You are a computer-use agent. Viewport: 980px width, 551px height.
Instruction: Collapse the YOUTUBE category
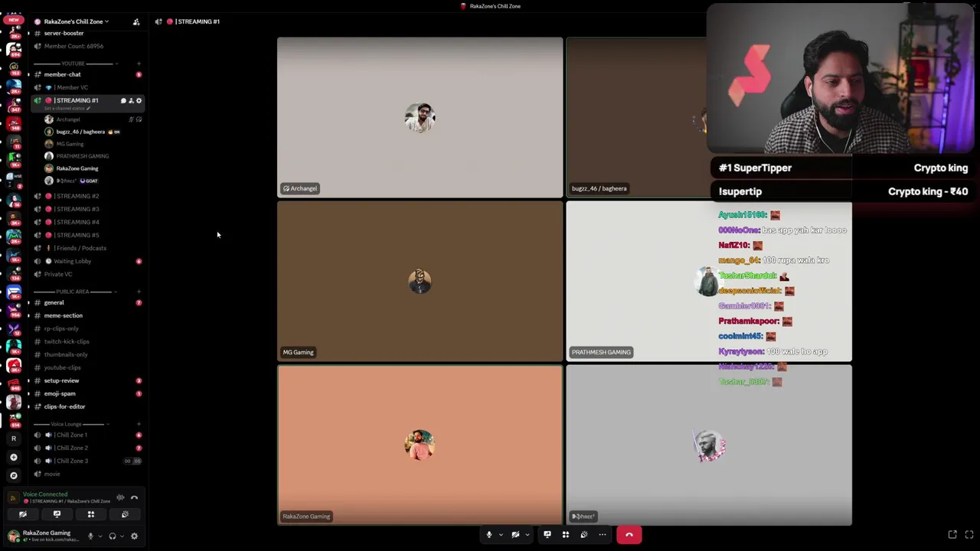click(x=73, y=64)
